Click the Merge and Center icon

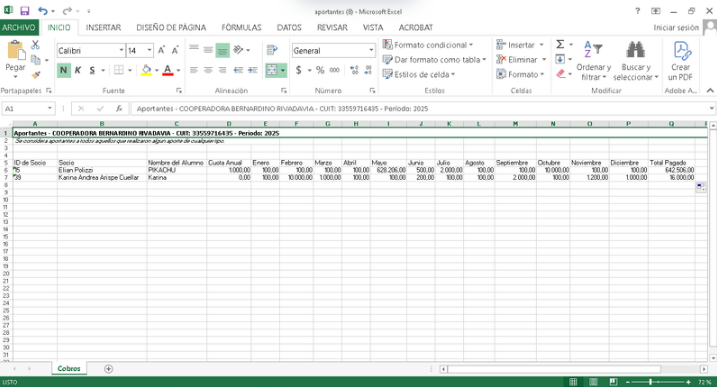click(272, 70)
